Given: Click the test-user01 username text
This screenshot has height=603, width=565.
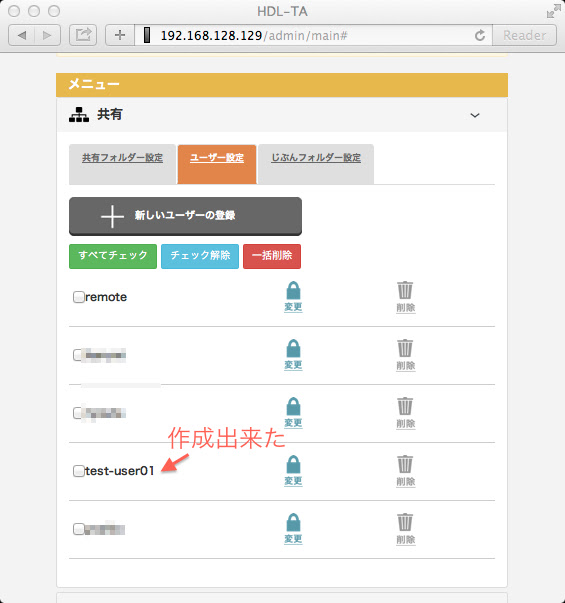Looking at the screenshot, I should click(x=120, y=471).
